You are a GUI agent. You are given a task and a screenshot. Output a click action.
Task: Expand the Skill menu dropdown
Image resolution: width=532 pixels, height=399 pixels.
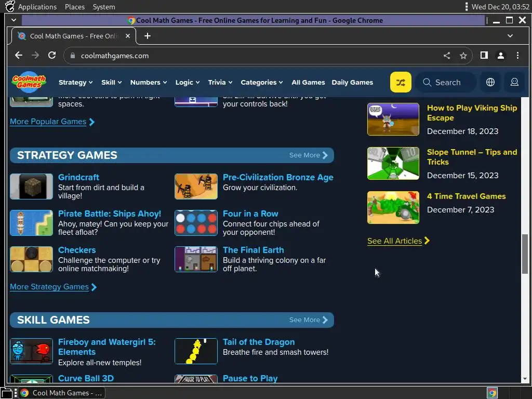[x=111, y=82]
